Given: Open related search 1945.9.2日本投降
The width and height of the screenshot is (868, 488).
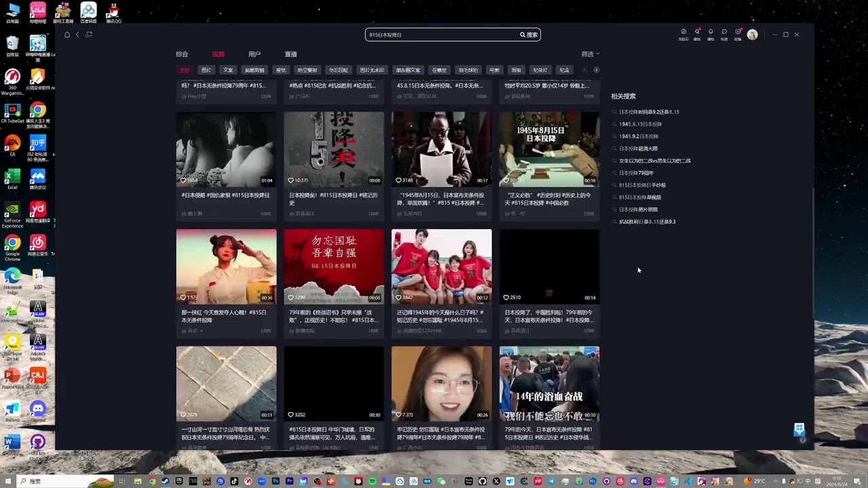Looking at the screenshot, I should (639, 136).
